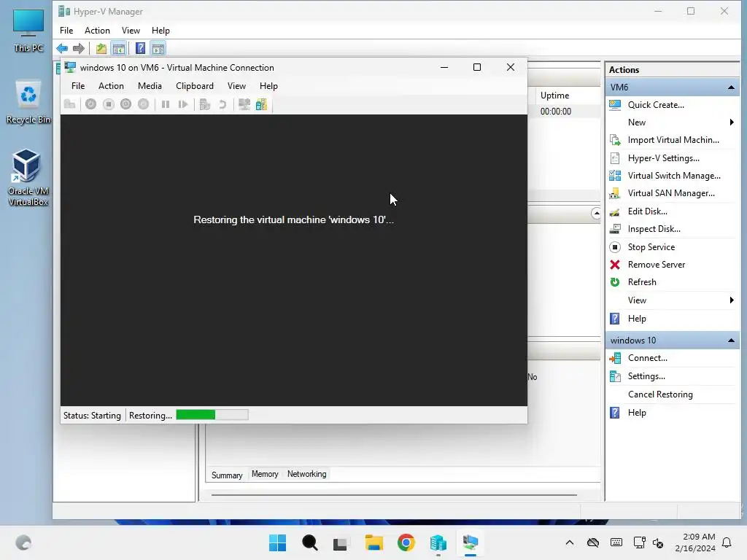Show hidden icons chevron in system tray

click(x=569, y=542)
